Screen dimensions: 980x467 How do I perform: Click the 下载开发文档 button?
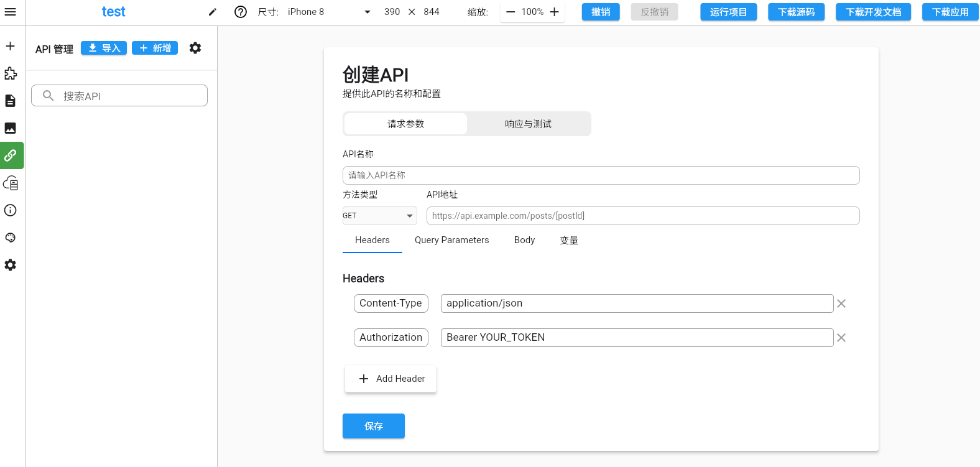[x=874, y=12]
